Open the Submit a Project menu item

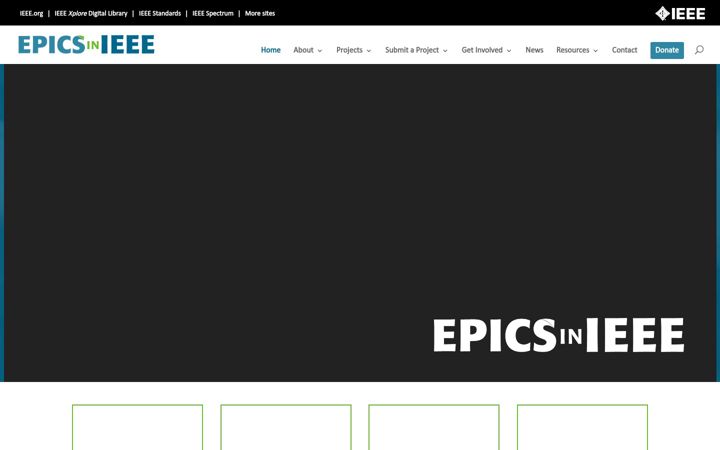pos(412,50)
